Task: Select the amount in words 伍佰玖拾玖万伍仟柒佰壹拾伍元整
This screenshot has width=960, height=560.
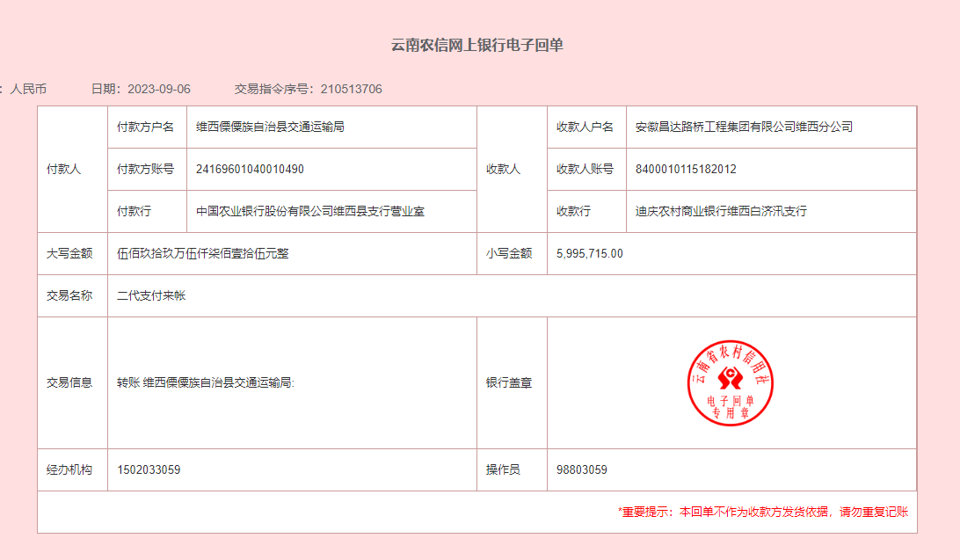Action: pos(203,253)
